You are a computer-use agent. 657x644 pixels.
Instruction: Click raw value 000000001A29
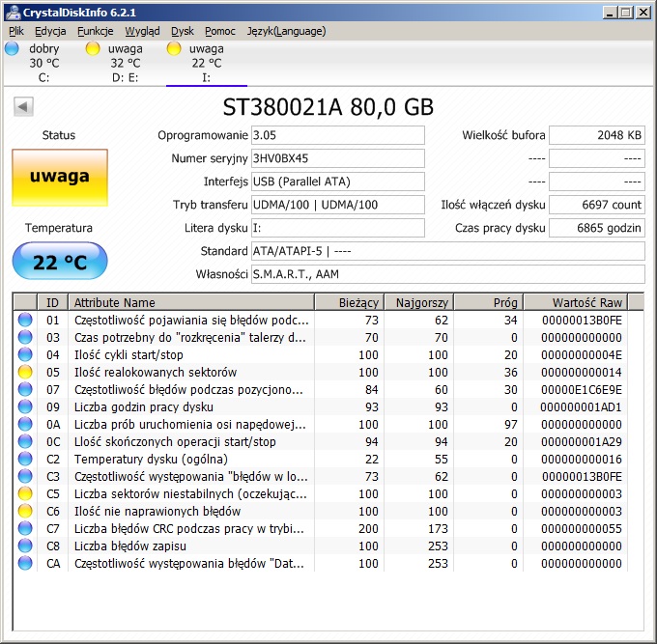[x=582, y=442]
